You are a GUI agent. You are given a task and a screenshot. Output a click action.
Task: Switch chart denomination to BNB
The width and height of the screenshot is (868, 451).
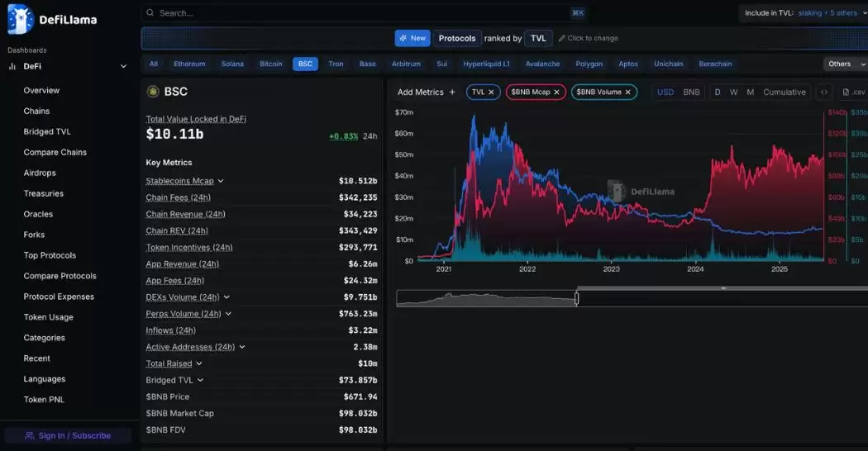[x=691, y=92]
